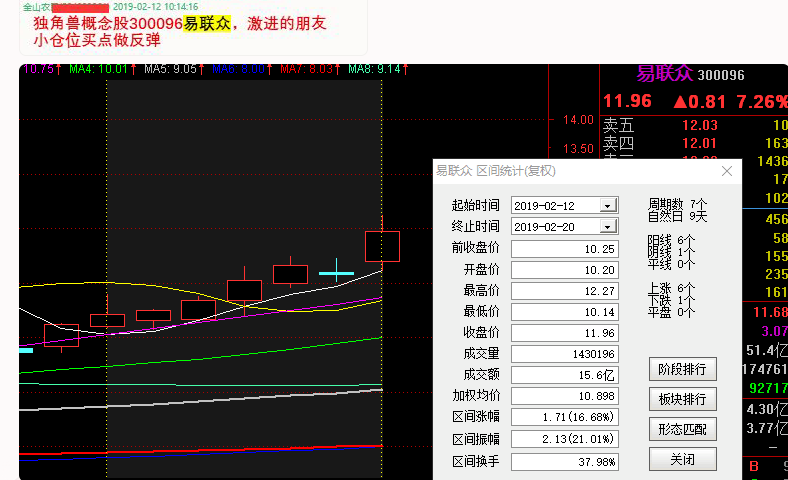Screen dimensions: 788x480
Task: Click the 周期数 7个 statistic
Action: (677, 205)
